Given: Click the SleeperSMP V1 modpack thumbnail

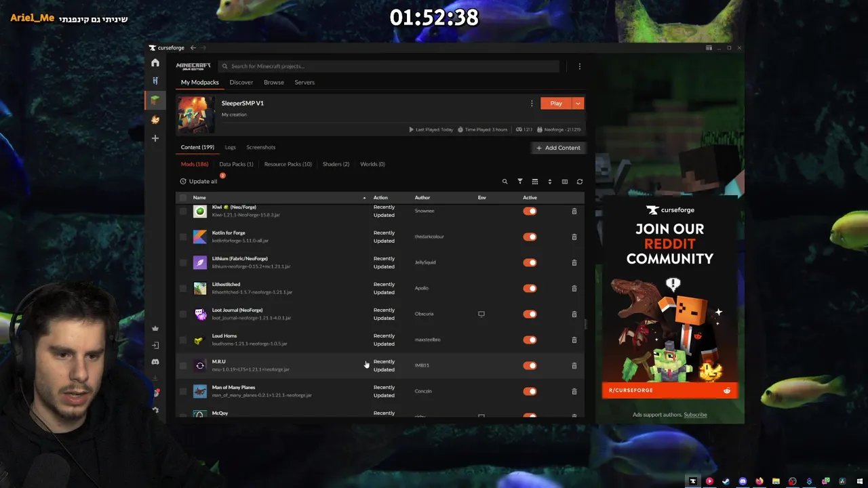Looking at the screenshot, I should pos(196,115).
